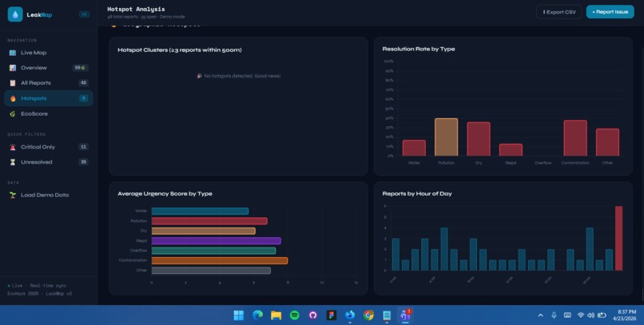644x325 pixels.
Task: Select the Illegal bar in Resolution Rate chart
Action: [x=511, y=150]
